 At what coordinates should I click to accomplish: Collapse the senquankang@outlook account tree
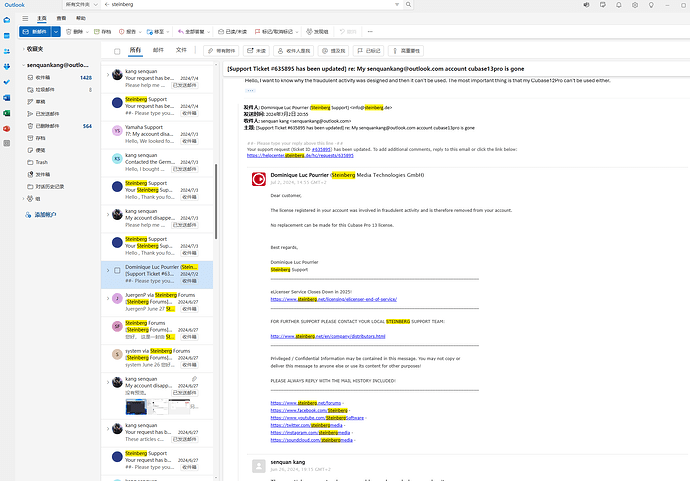pyautogui.click(x=23, y=65)
